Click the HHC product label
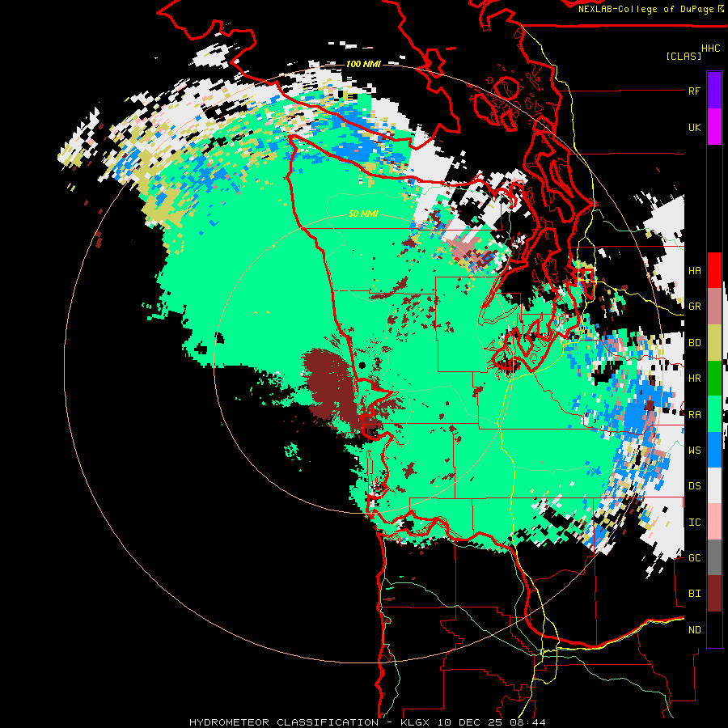Viewport: 728px width, 728px height. [x=710, y=49]
